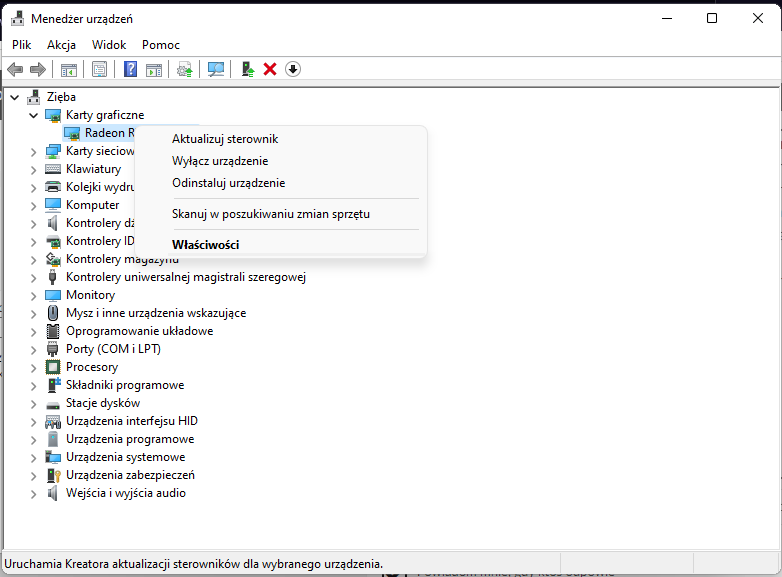Click the speaker icon for Wejścia i wyjścia audio
Image resolution: width=782 pixels, height=577 pixels.
click(53, 493)
